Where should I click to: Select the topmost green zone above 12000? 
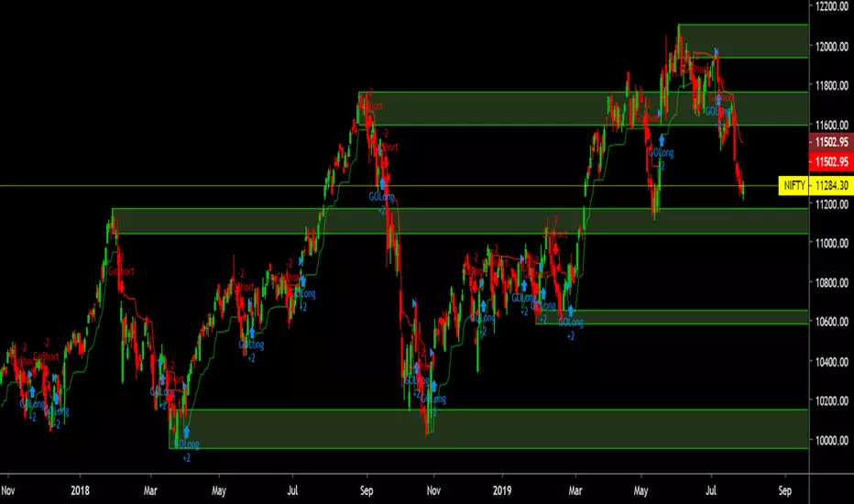[x=743, y=41]
